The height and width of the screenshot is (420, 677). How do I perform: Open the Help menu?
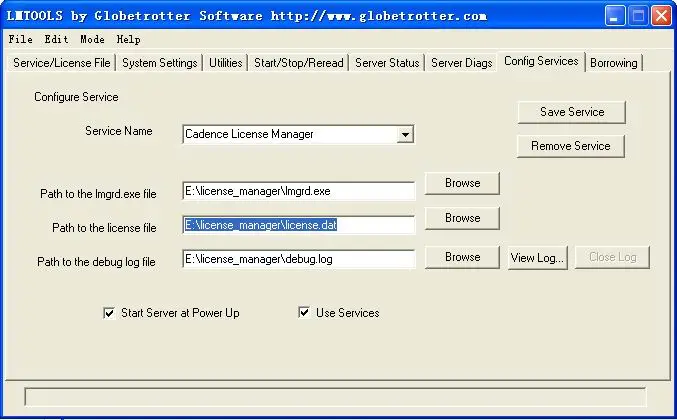tap(128, 39)
